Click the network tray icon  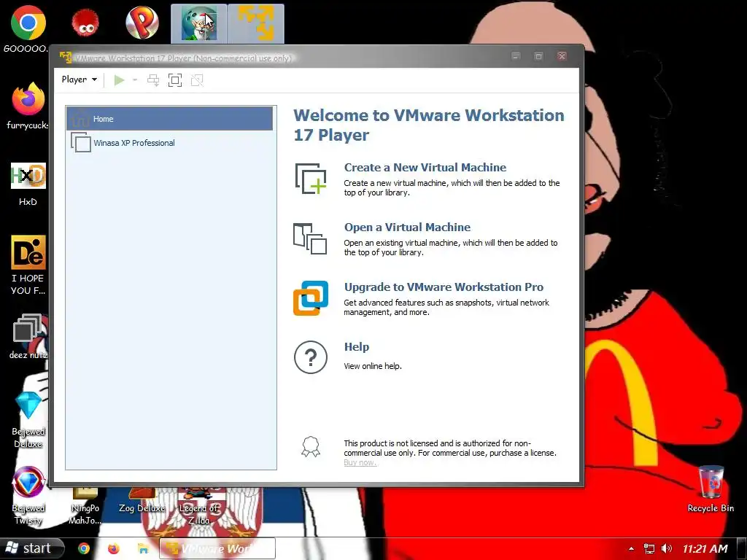pos(649,548)
